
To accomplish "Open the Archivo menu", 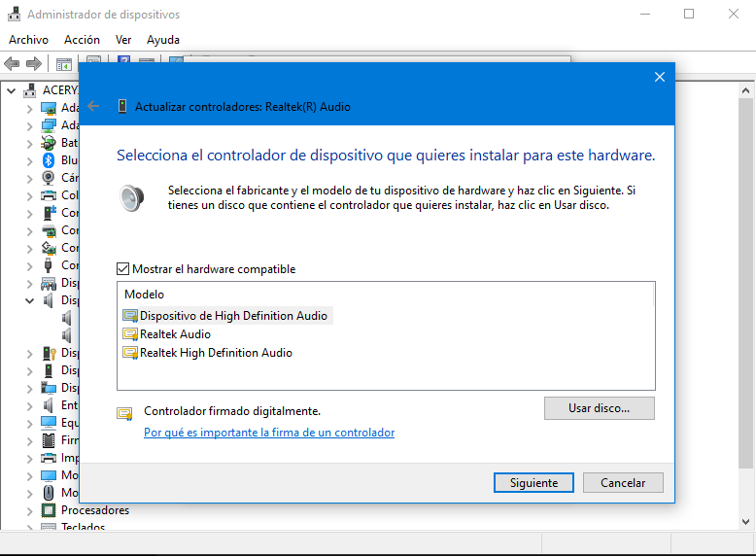I will (28, 40).
